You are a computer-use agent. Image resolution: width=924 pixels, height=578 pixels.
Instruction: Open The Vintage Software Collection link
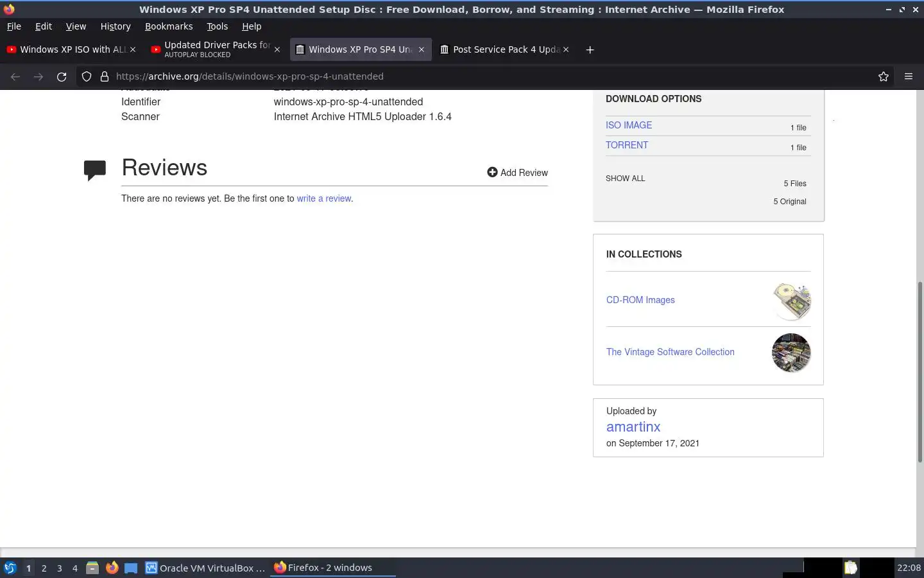pyautogui.click(x=671, y=352)
